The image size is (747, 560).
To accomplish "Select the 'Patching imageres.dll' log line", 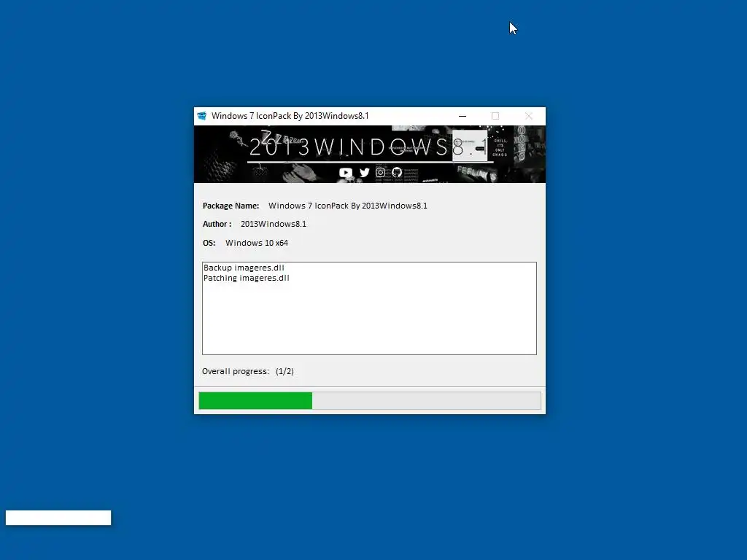I will [x=247, y=278].
